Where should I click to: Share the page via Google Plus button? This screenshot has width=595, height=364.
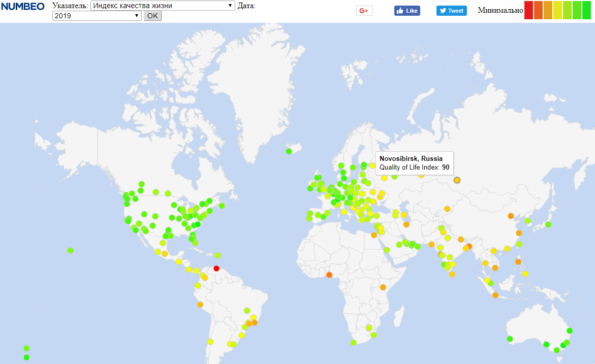click(x=364, y=11)
